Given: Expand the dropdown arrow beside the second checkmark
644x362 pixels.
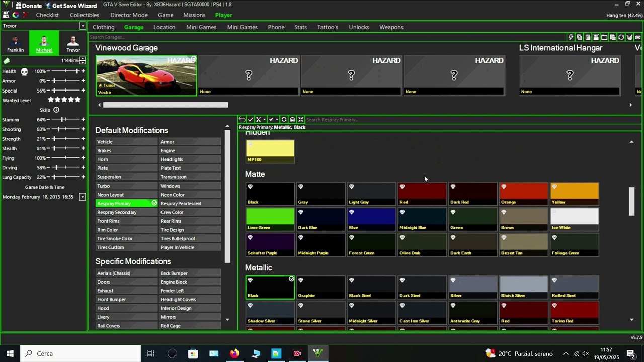Looking at the screenshot, I should click(277, 120).
